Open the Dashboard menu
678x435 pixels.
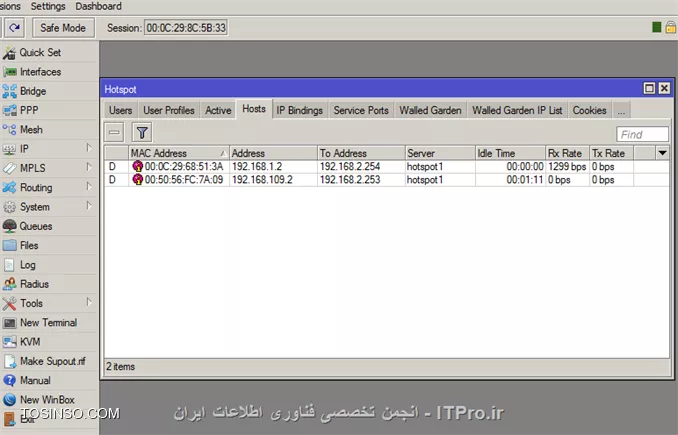point(99,6)
